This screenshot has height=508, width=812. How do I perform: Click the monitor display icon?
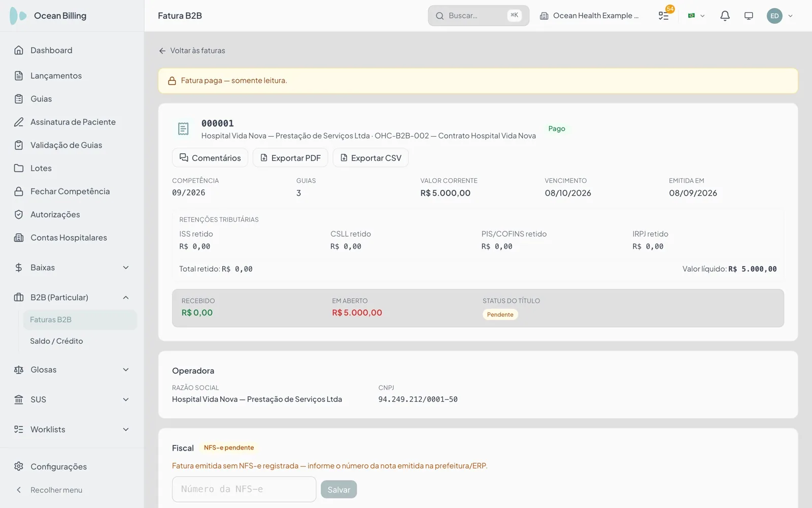tap(749, 16)
